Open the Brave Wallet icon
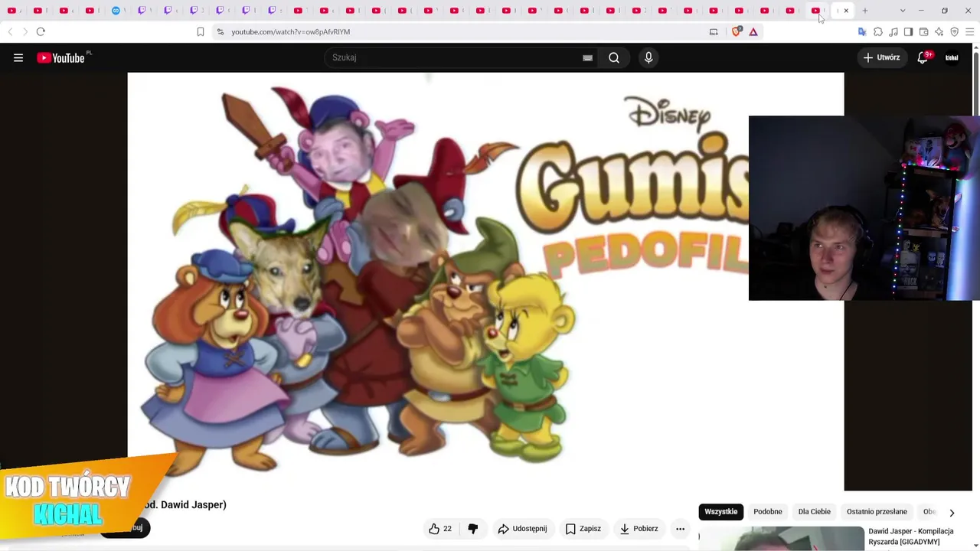This screenshot has height=551, width=980. click(923, 31)
